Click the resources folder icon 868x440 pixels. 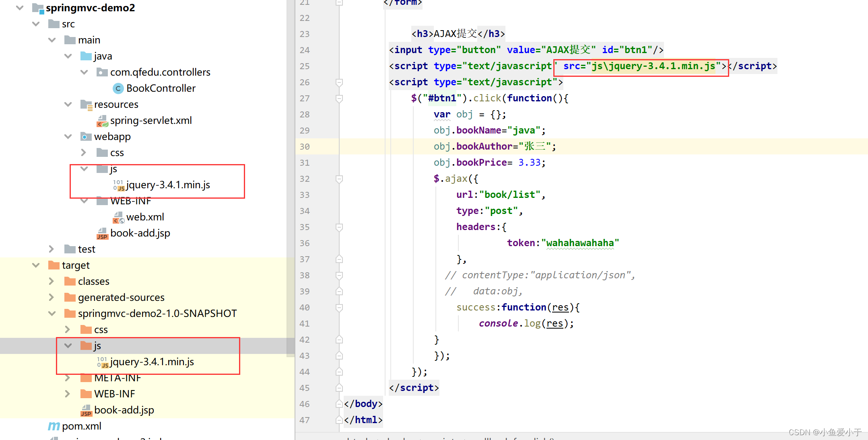86,105
